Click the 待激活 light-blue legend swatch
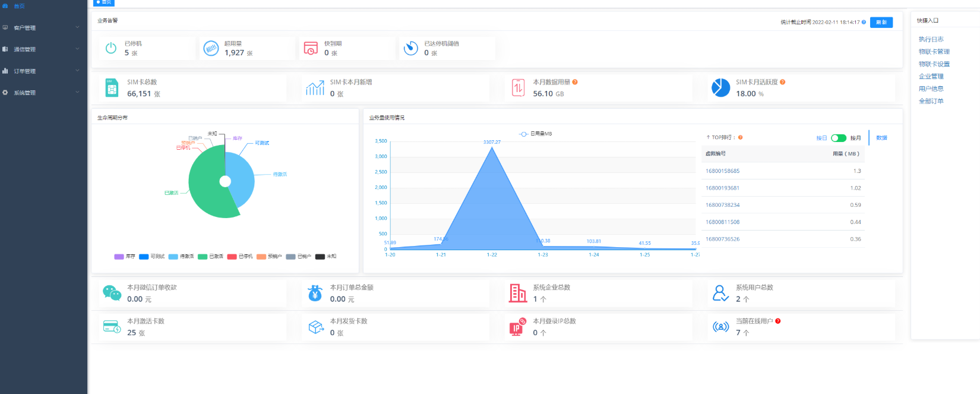 coord(173,257)
